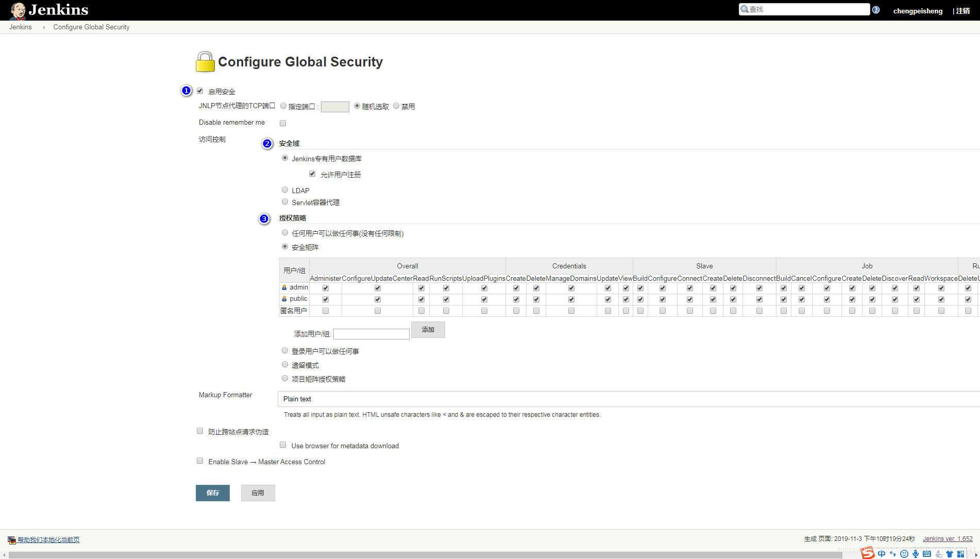Screen dimensions: 980x559
Task: Select 任何用户可以做任何事 authorization option
Action: pyautogui.click(x=285, y=232)
